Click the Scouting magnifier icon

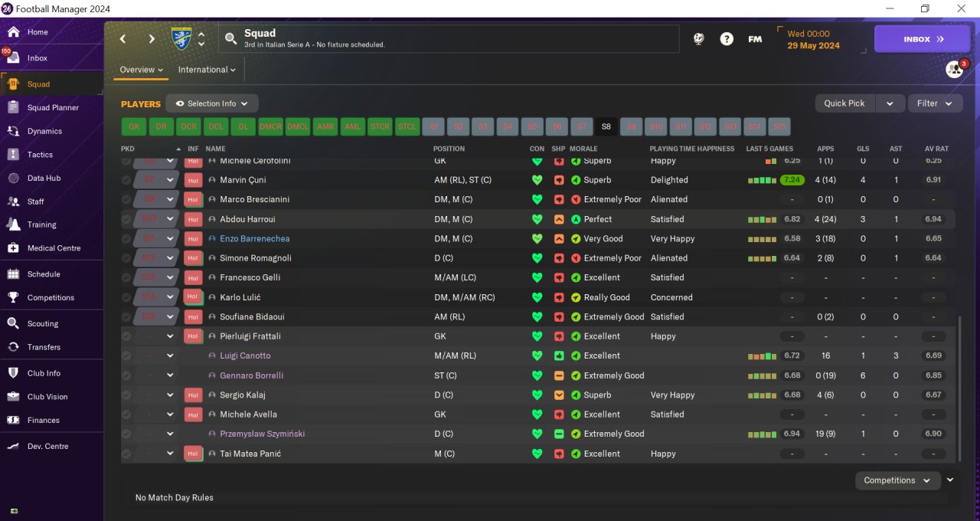(13, 324)
